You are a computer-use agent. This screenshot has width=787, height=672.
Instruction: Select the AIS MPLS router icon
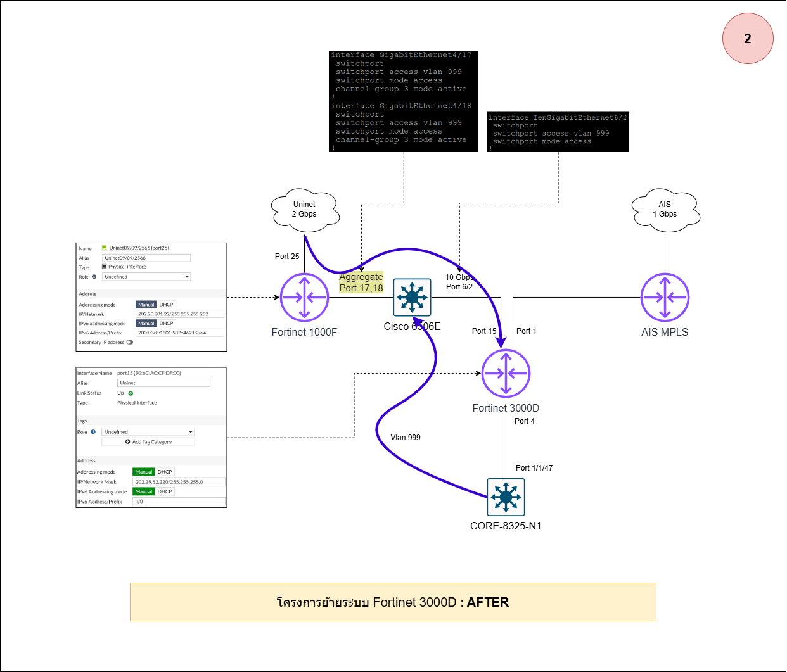point(665,297)
